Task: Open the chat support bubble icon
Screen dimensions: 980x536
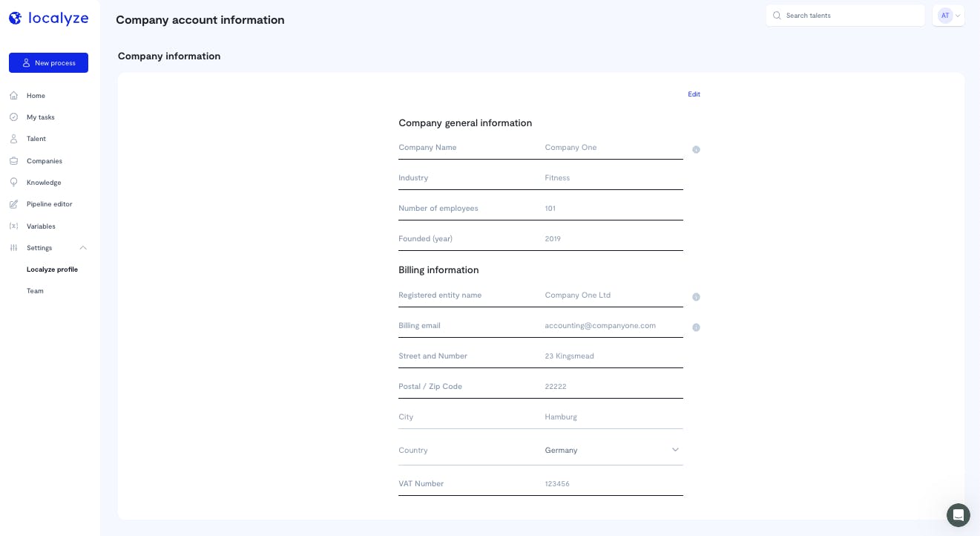Action: point(958,515)
